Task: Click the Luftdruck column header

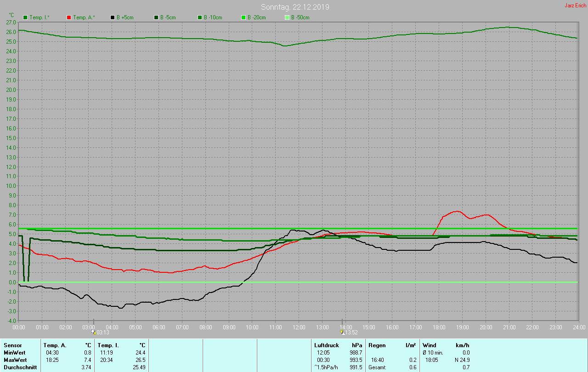Action: click(x=326, y=345)
